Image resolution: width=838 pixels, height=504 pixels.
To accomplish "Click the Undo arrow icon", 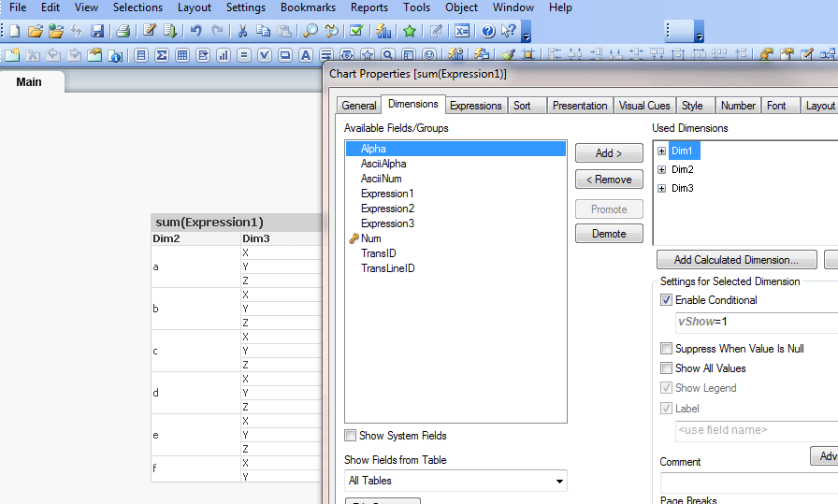I will [x=196, y=31].
